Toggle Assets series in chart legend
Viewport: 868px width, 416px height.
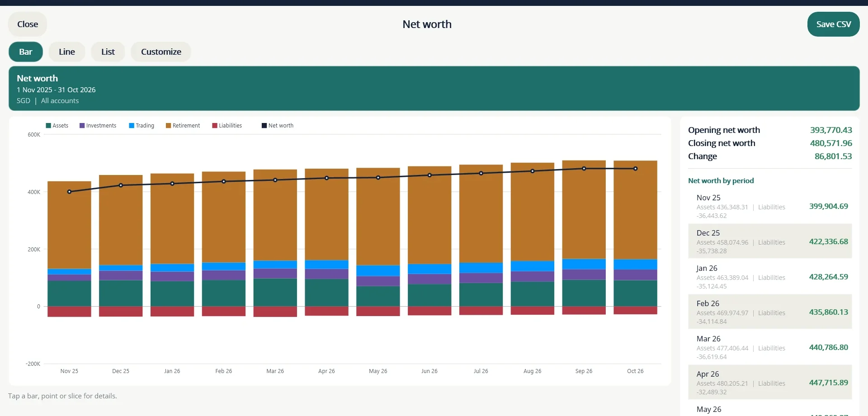[x=57, y=126]
